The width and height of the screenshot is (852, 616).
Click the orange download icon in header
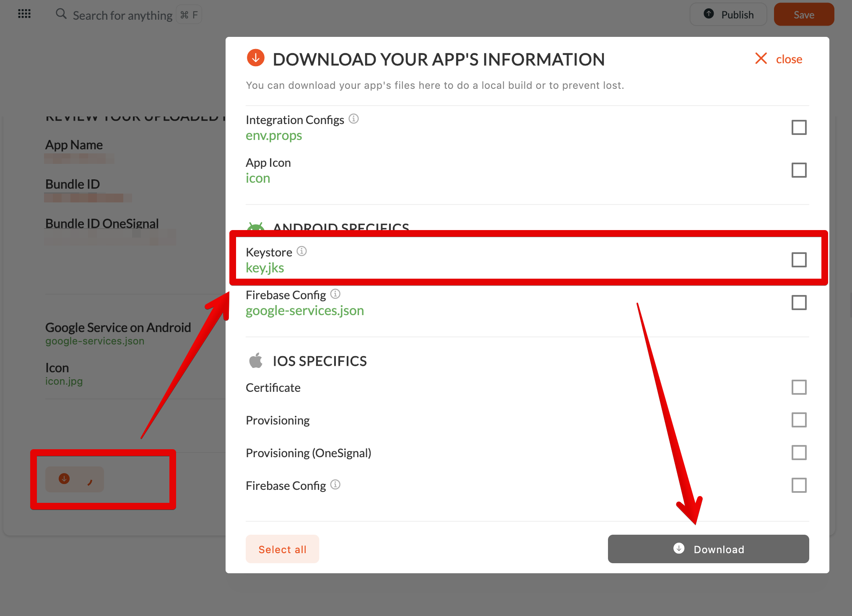(x=255, y=58)
